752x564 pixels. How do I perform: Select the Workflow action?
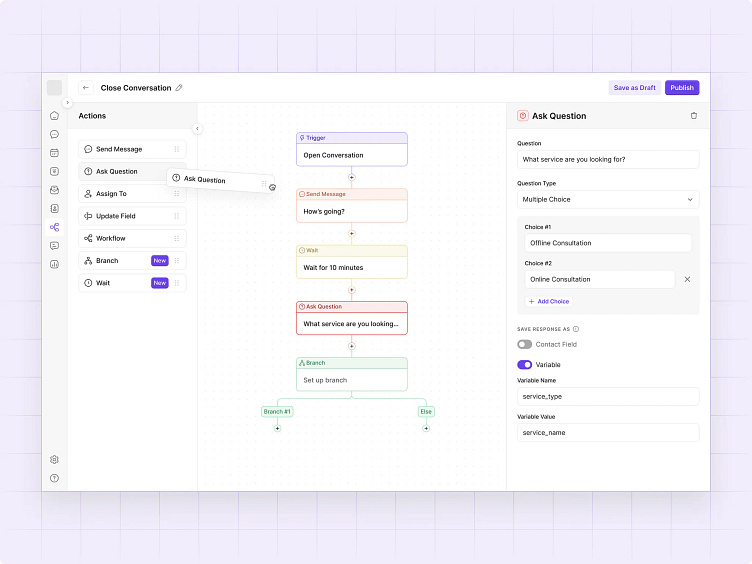tap(132, 238)
